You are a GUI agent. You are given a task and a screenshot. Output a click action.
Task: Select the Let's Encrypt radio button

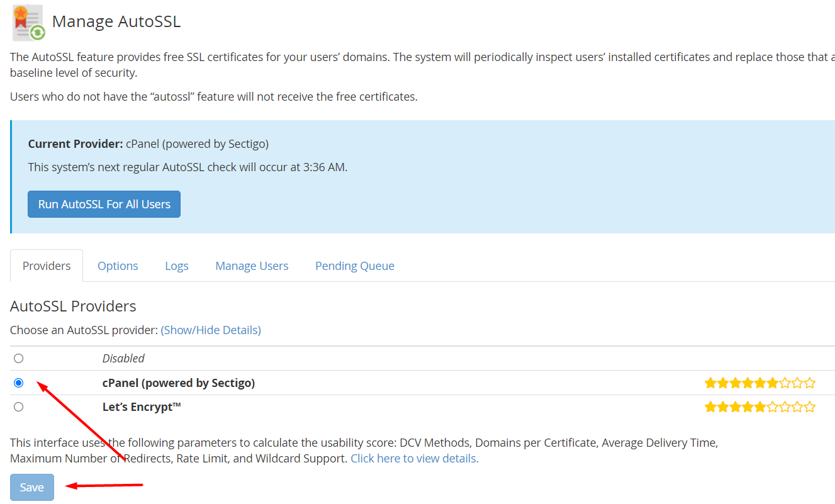(18, 406)
